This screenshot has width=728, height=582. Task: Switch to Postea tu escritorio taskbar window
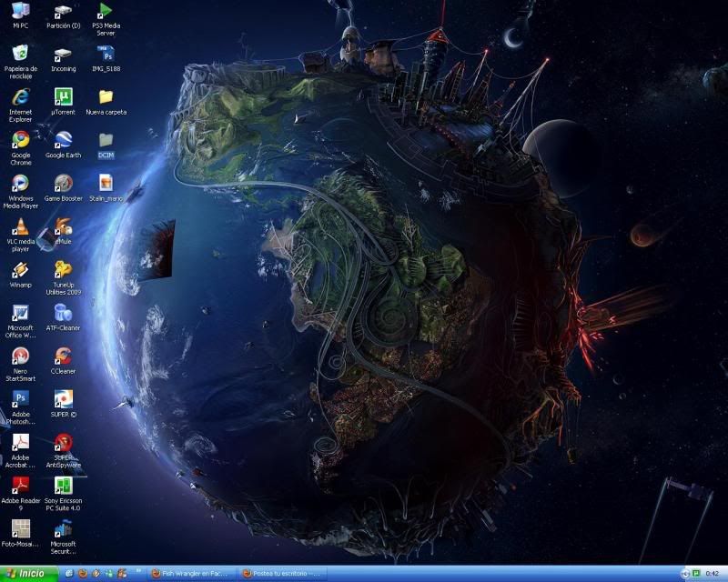[282, 574]
